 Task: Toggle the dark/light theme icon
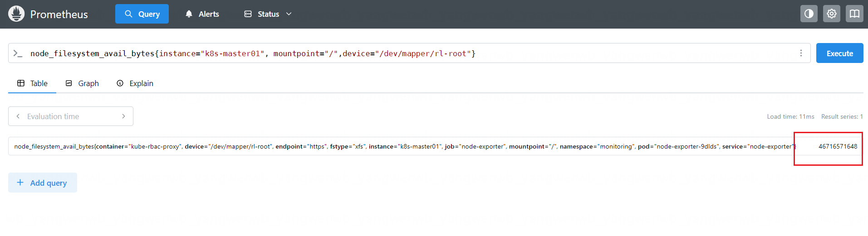[x=809, y=14]
